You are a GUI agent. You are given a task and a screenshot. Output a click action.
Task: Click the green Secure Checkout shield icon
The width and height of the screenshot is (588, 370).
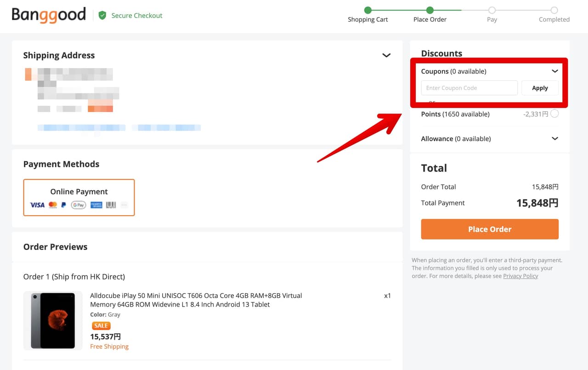point(102,16)
